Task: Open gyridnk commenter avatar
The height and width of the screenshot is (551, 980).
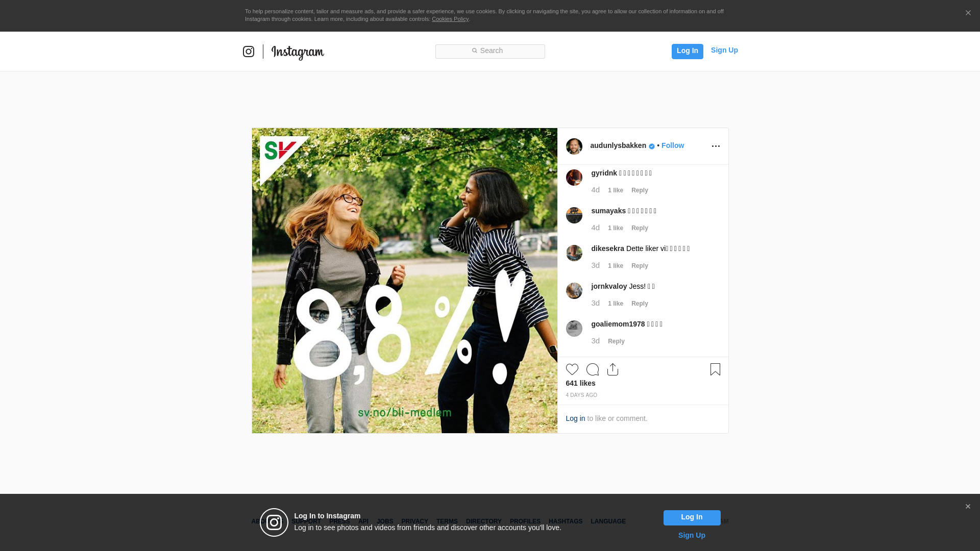Action: pyautogui.click(x=574, y=178)
